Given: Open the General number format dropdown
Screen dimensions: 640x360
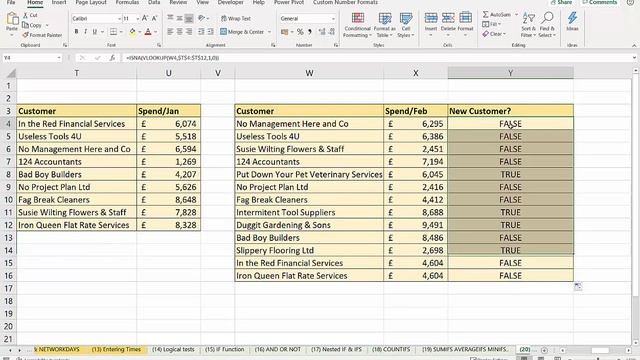Looking at the screenshot, I should 333,19.
